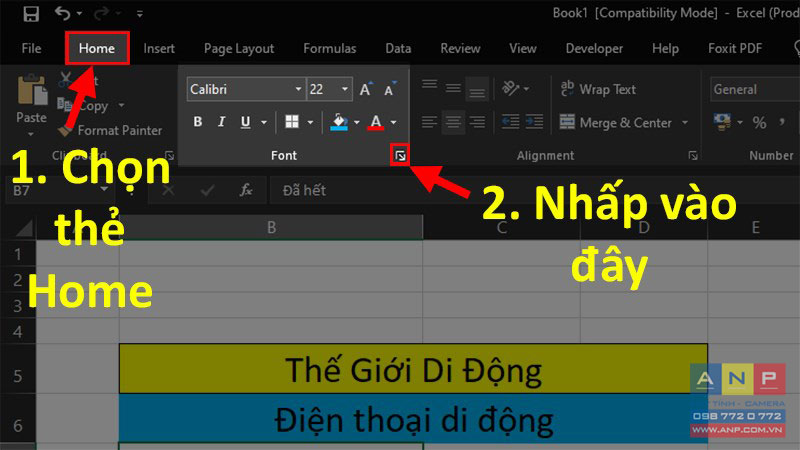
Task: Open Fill Color dropdown arrow
Action: tap(357, 122)
